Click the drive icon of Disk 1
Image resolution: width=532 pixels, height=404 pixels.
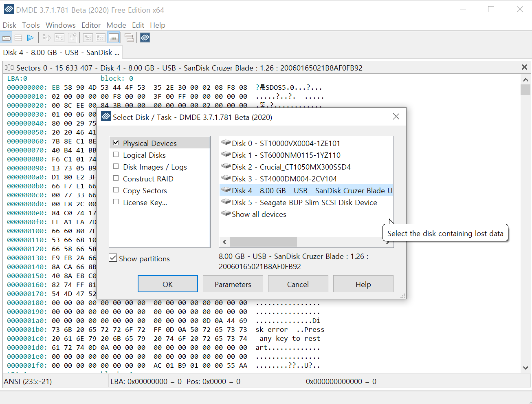226,155
